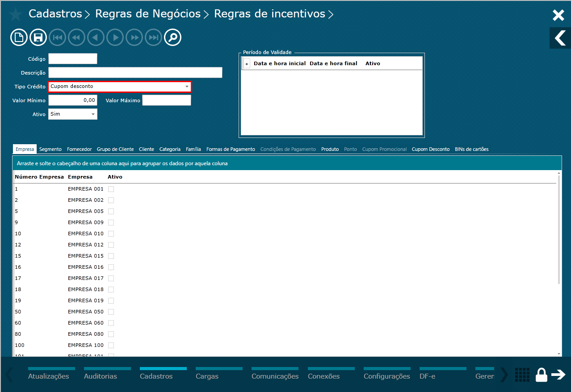Open the BINs de cartões tab

[472, 149]
